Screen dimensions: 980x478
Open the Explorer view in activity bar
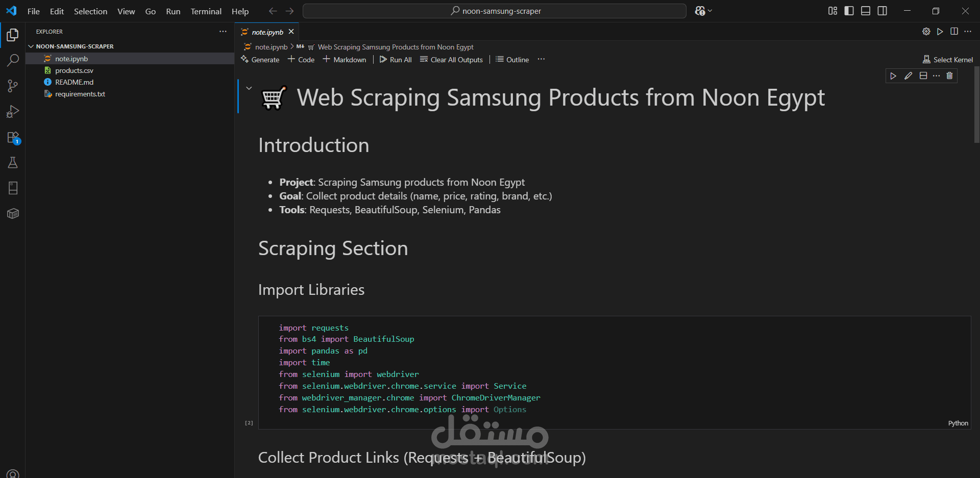13,35
